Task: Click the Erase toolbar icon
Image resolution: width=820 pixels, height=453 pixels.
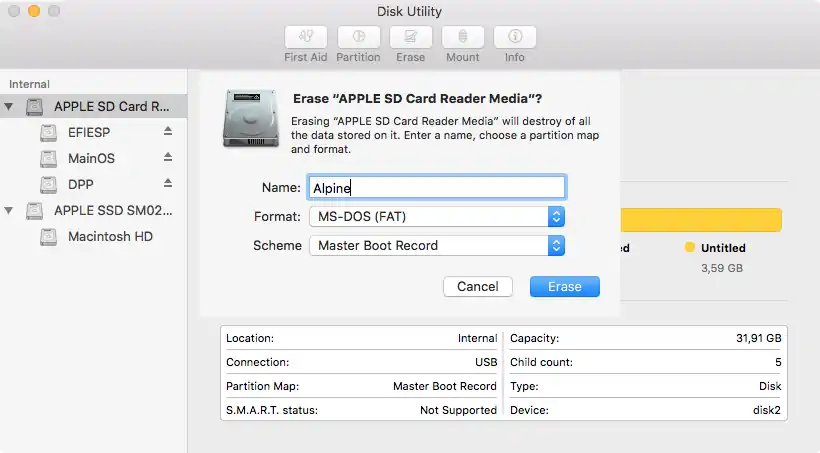Action: click(410, 37)
